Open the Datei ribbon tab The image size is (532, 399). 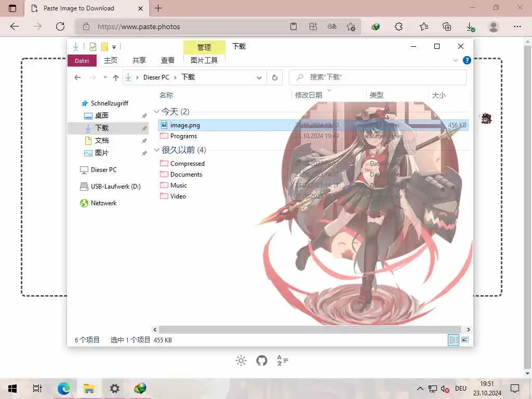[82, 61]
